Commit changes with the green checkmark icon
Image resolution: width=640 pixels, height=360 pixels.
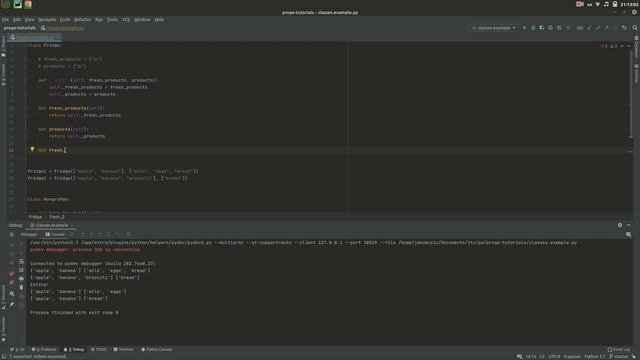point(598,28)
